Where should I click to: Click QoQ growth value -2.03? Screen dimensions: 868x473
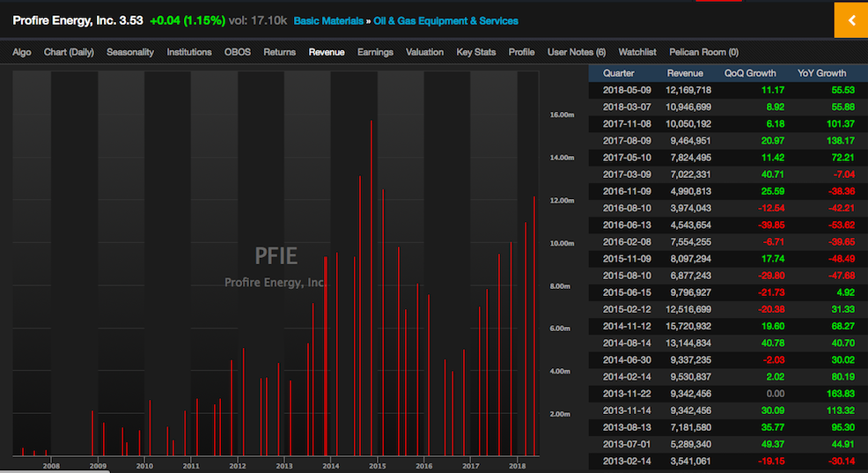[x=773, y=360]
